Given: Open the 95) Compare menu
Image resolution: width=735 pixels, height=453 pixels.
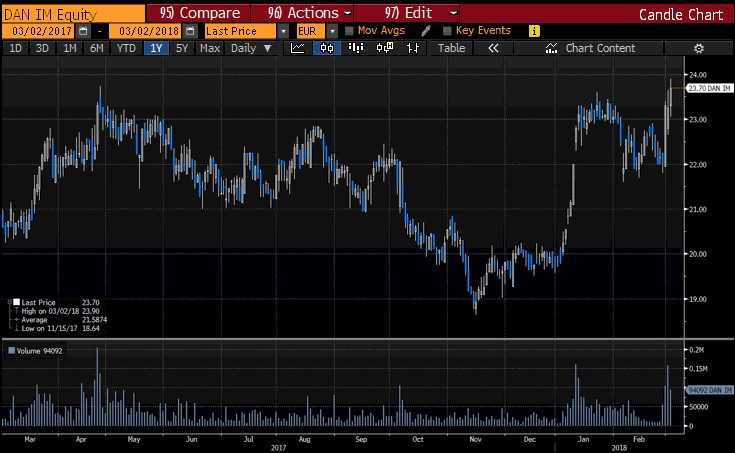Looking at the screenshot, I should click(199, 13).
